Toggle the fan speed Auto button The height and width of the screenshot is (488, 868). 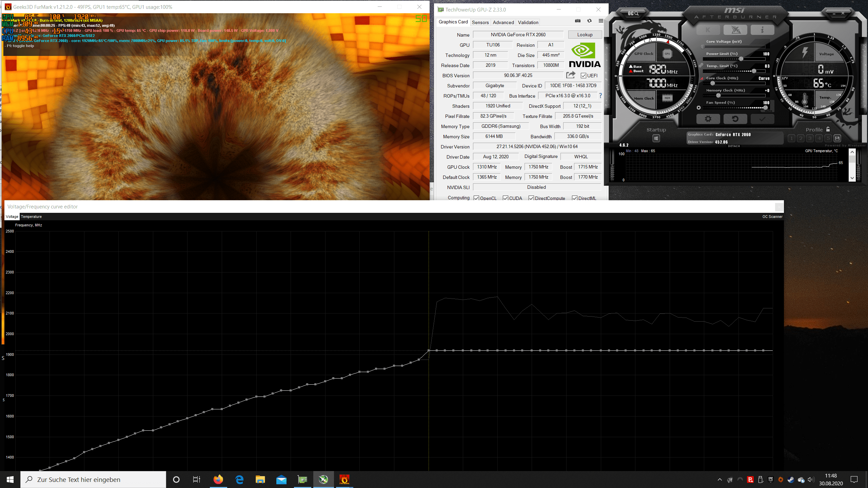click(768, 111)
